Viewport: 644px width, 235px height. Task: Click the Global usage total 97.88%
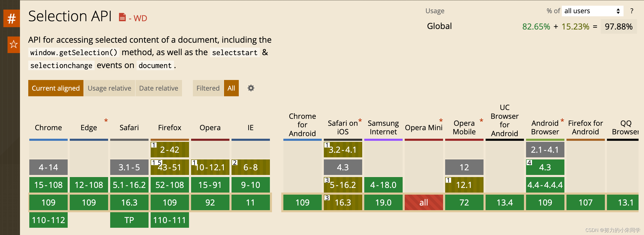click(x=618, y=26)
